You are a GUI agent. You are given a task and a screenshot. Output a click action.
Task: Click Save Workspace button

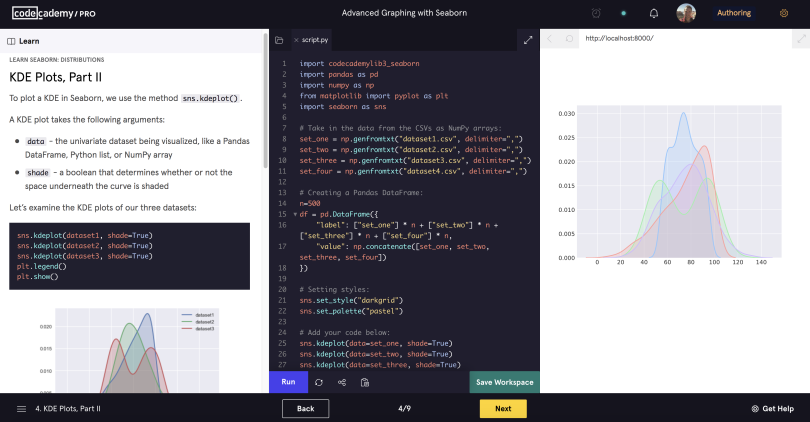tap(504, 382)
